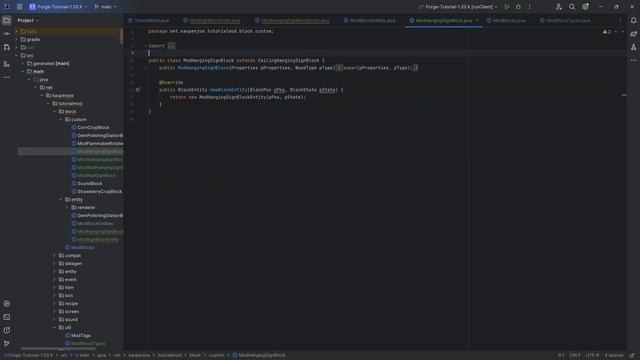The width and height of the screenshot is (640, 360).
Task: Show more tool windows on right sidebar
Action: pyautogui.click(x=633, y=60)
